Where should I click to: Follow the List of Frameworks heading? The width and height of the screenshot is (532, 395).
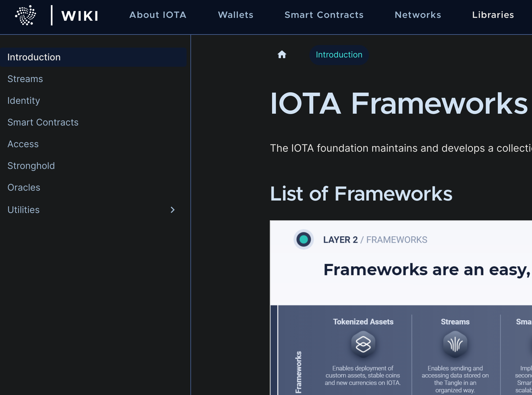361,194
